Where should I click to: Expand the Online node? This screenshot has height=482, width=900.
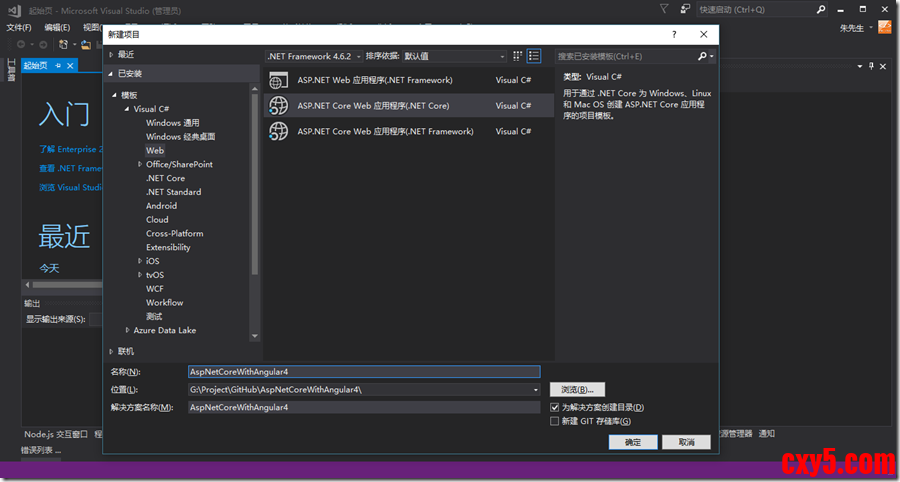coord(111,351)
